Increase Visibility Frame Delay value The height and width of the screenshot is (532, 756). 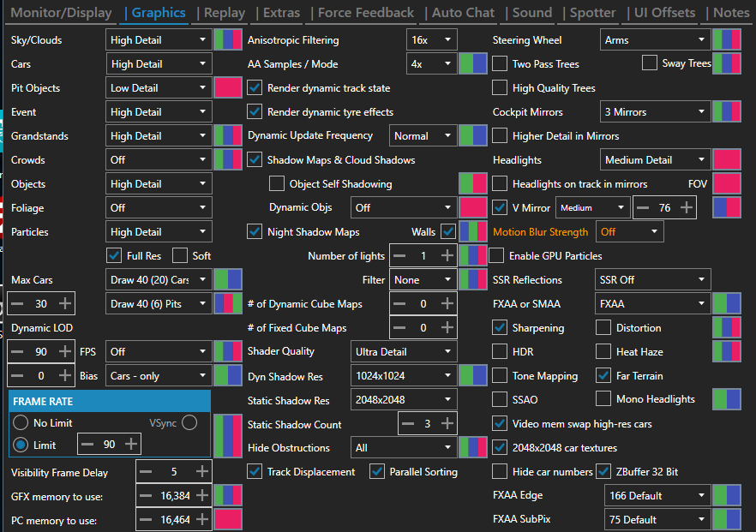(202, 471)
